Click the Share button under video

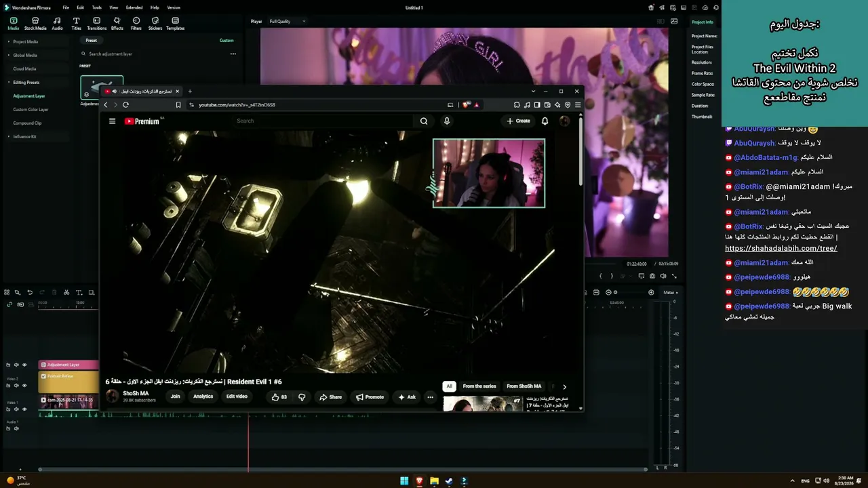tap(331, 396)
